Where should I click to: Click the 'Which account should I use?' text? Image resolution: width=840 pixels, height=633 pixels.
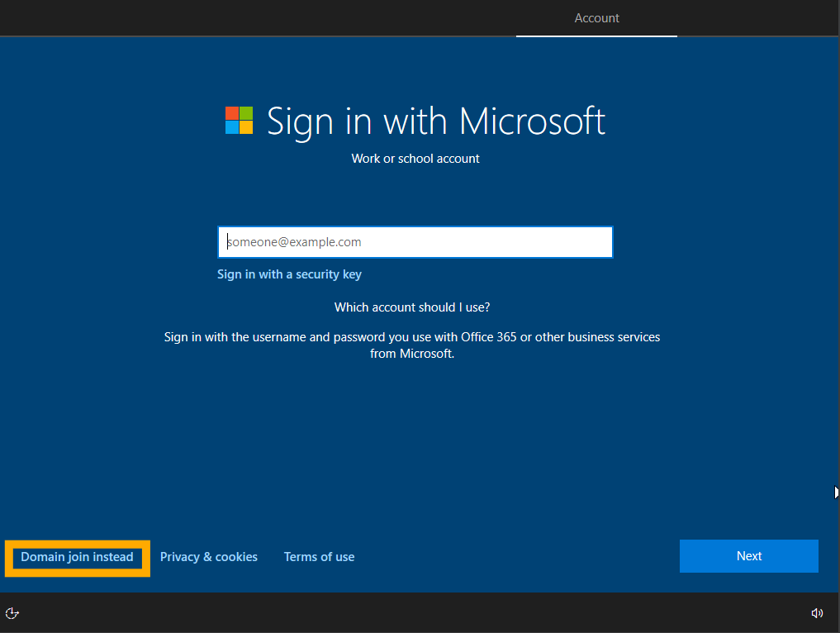(412, 307)
